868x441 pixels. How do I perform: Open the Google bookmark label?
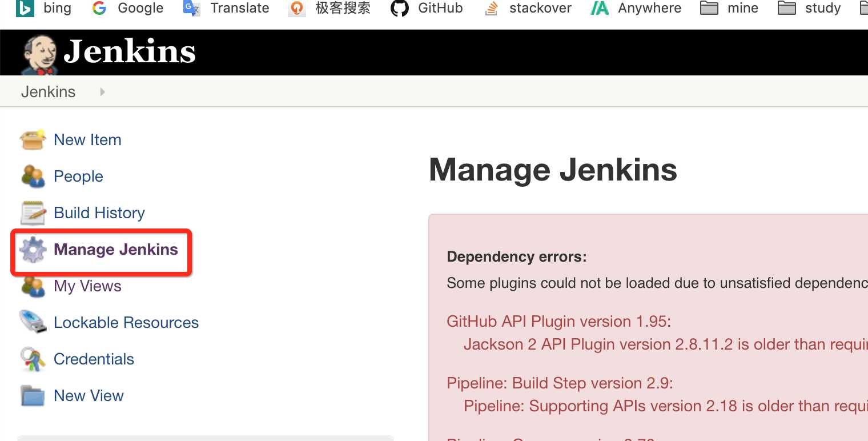tap(140, 8)
